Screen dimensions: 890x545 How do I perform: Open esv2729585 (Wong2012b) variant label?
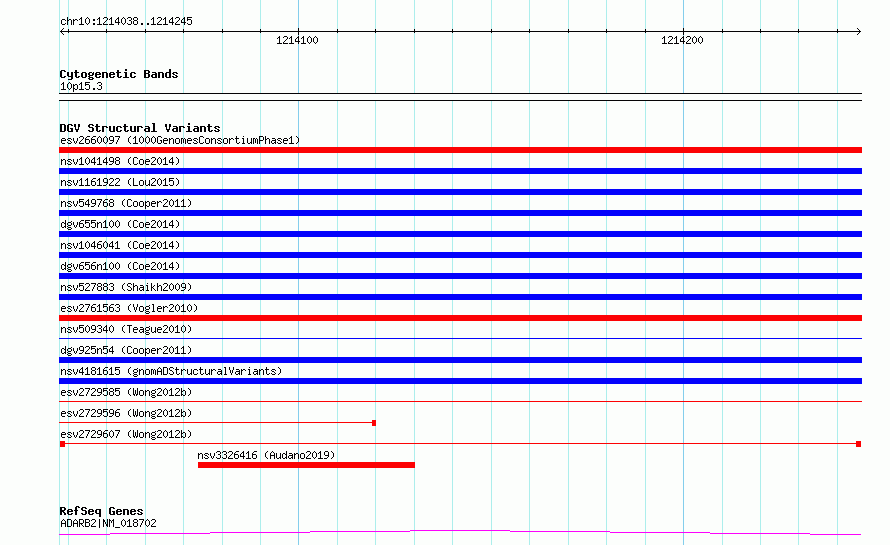[126, 392]
